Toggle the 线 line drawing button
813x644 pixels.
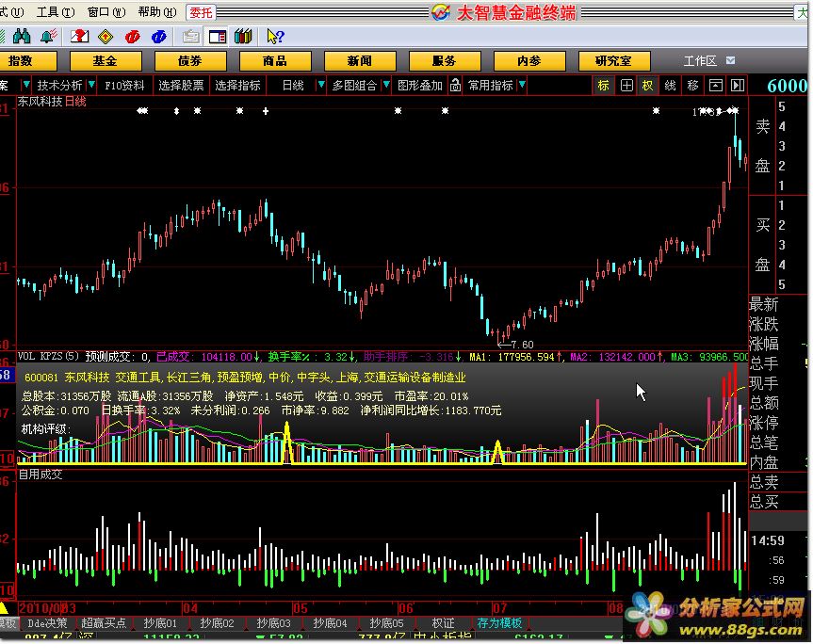coord(670,86)
